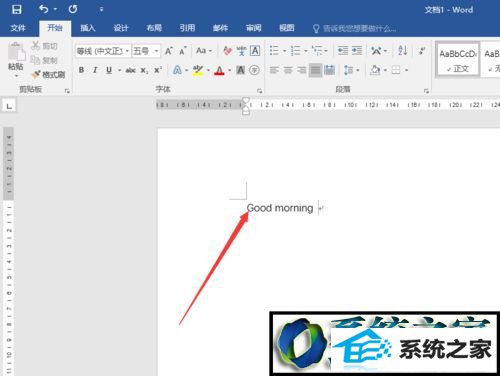500x376 pixels.
Task: Switch to the 插入 tab
Action: tap(88, 28)
